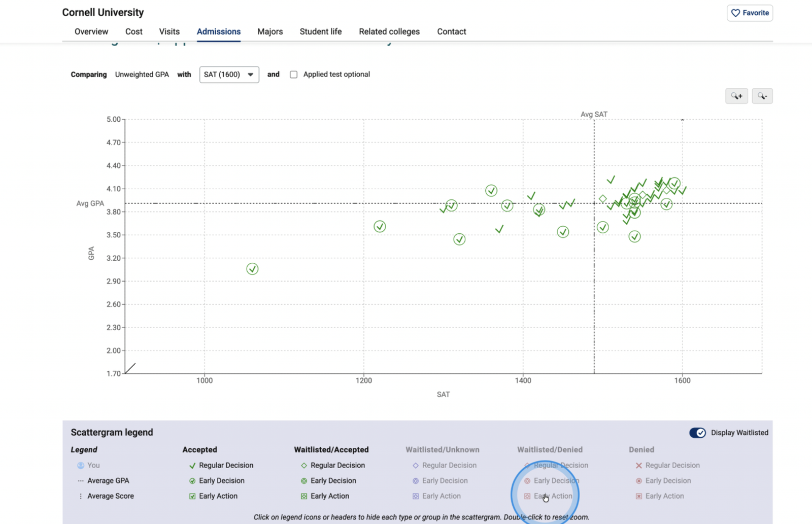Viewport: 812px width, 524px height.
Task: Toggle the Waitlisted/Denied group header
Action: (550, 449)
